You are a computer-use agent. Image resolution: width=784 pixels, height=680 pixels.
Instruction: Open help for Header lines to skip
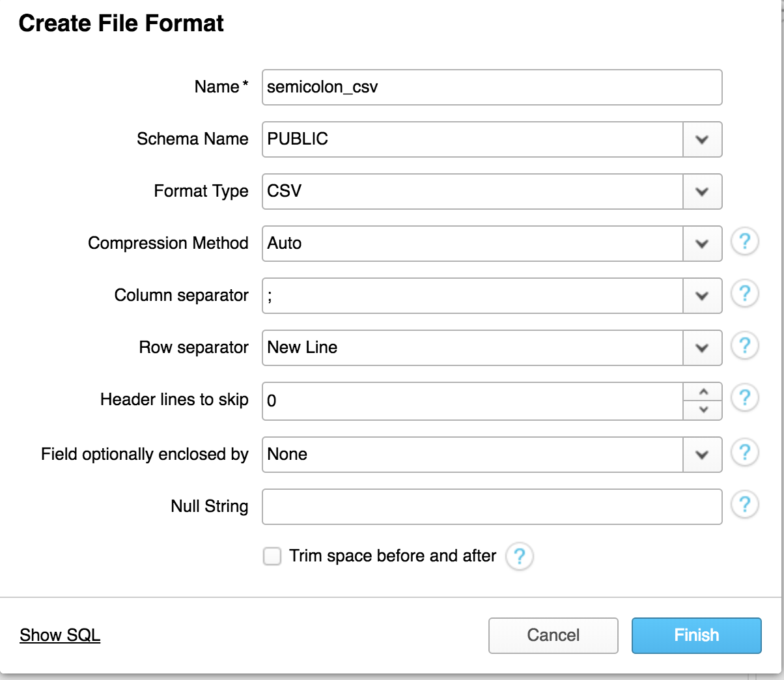point(744,399)
